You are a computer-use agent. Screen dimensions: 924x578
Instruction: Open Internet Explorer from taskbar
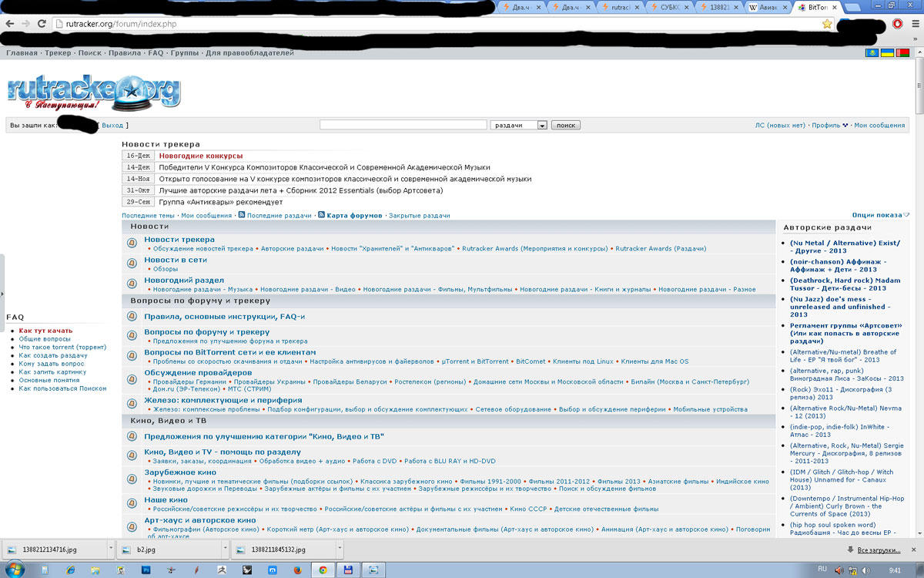coord(70,570)
